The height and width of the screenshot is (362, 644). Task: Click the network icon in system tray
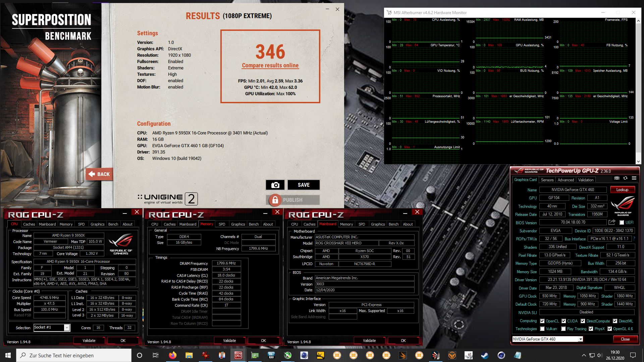pos(592,355)
